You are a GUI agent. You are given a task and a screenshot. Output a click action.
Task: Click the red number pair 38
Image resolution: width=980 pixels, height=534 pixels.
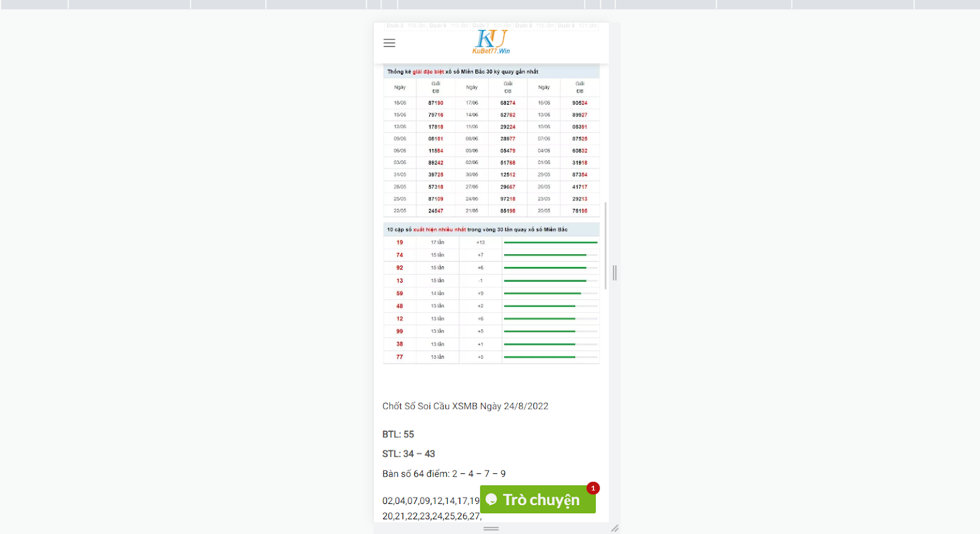399,344
